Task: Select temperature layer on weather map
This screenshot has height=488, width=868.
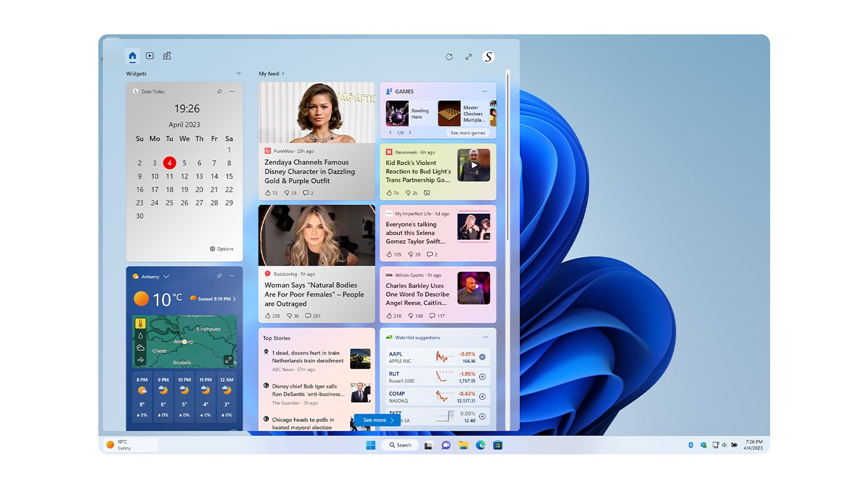Action: coord(140,323)
